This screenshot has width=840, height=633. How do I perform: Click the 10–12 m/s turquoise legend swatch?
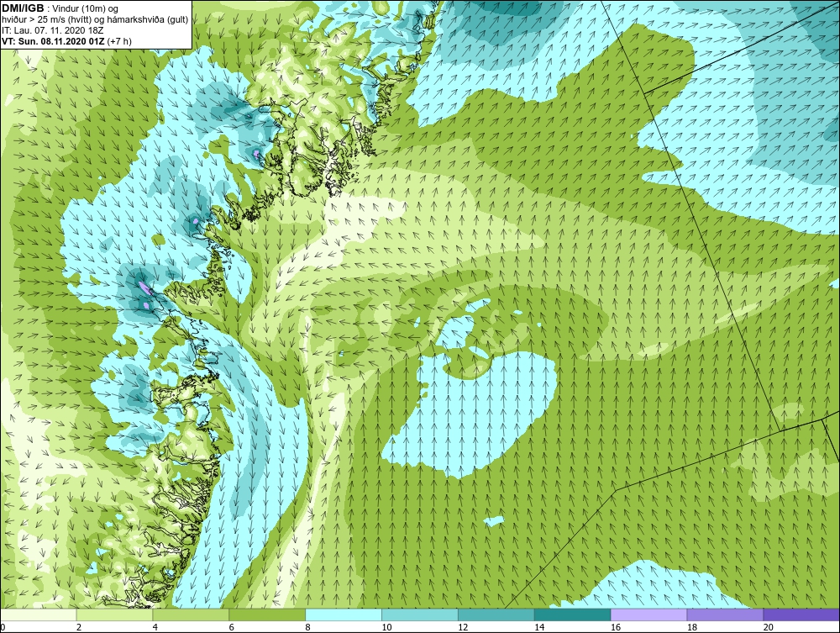420,615
